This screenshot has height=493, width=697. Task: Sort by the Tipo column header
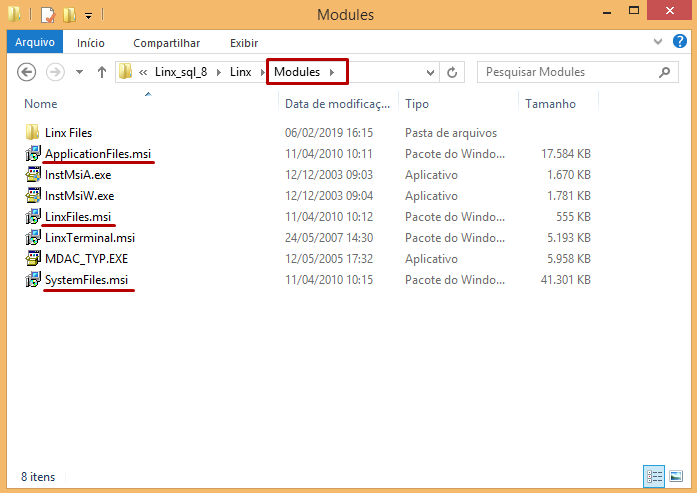point(417,104)
